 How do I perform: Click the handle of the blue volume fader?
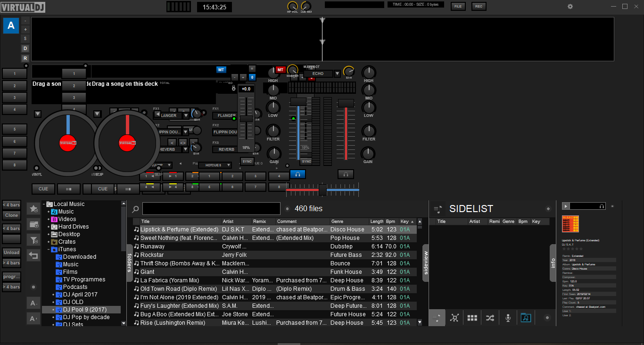pyautogui.click(x=298, y=102)
